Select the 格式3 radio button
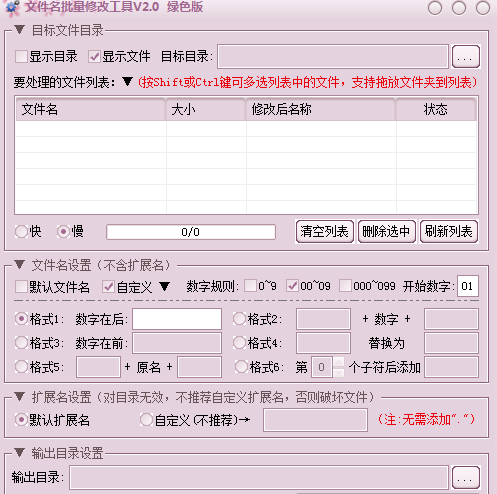The width and height of the screenshot is (497, 494). pos(21,343)
